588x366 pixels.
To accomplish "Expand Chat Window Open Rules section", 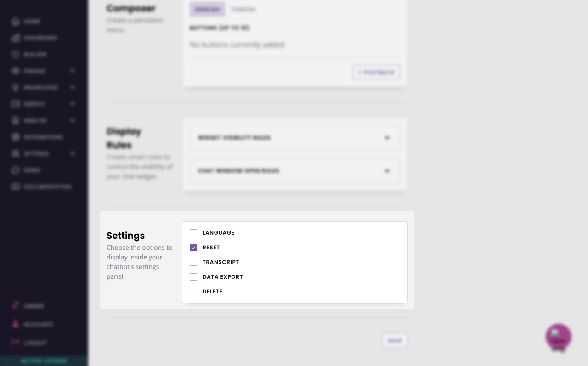I will coord(387,171).
